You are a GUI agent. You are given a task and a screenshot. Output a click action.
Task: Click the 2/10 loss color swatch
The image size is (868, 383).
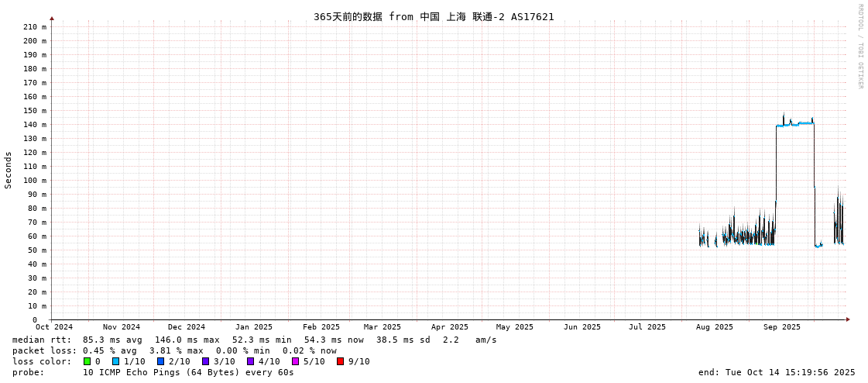[x=160, y=361]
